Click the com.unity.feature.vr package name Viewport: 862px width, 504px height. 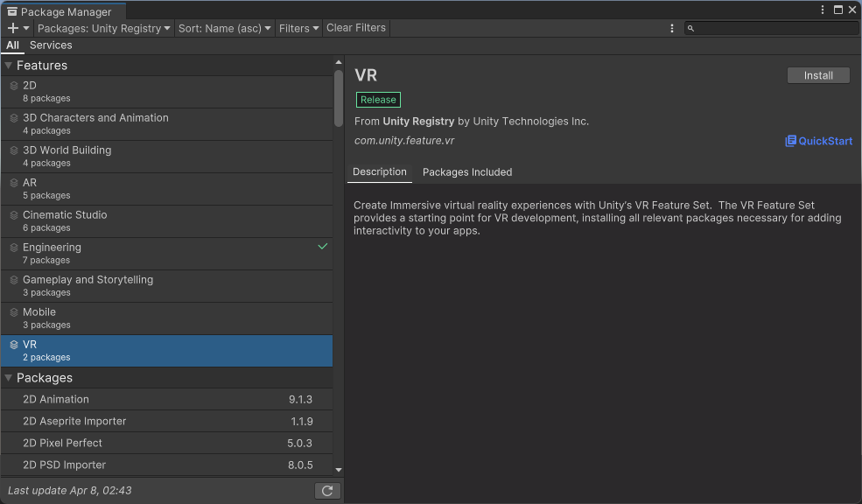coord(404,141)
